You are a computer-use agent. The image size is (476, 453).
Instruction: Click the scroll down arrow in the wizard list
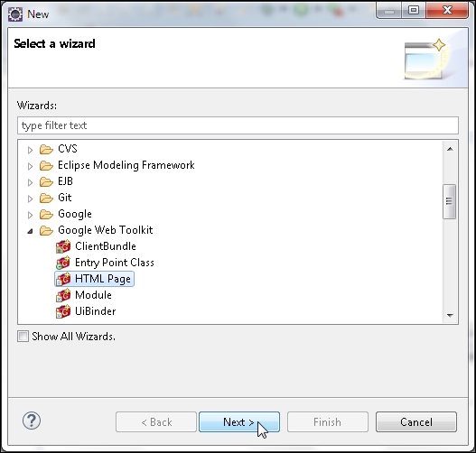[x=450, y=316]
